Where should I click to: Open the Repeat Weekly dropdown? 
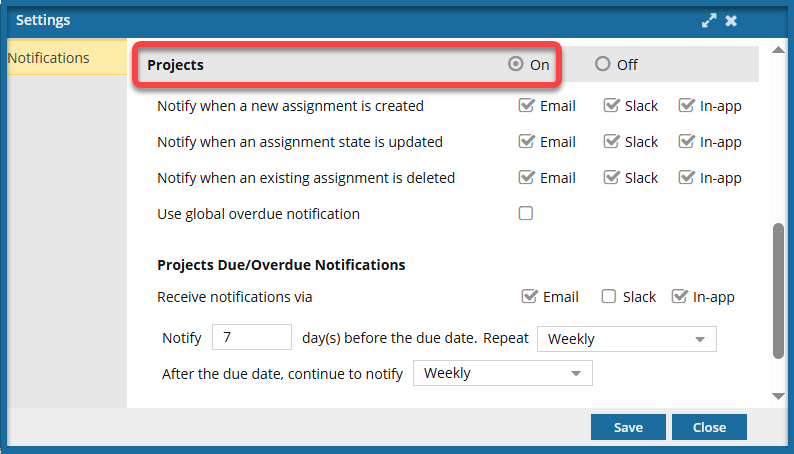point(626,339)
